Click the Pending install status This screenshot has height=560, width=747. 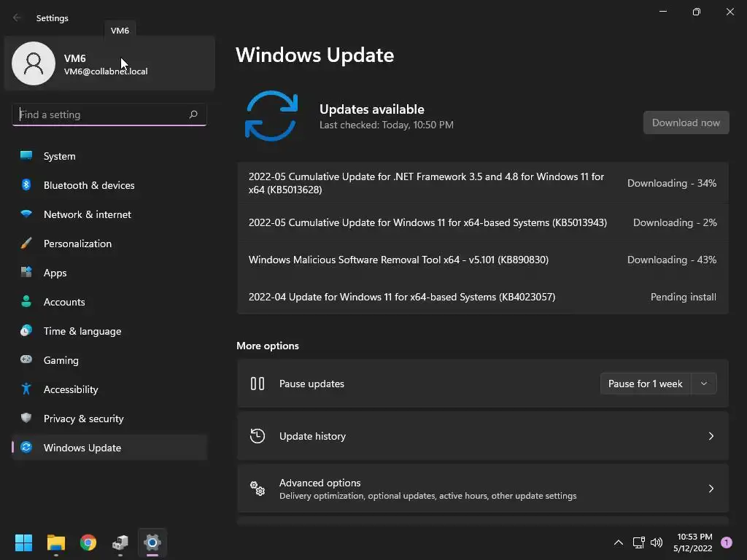(x=683, y=297)
